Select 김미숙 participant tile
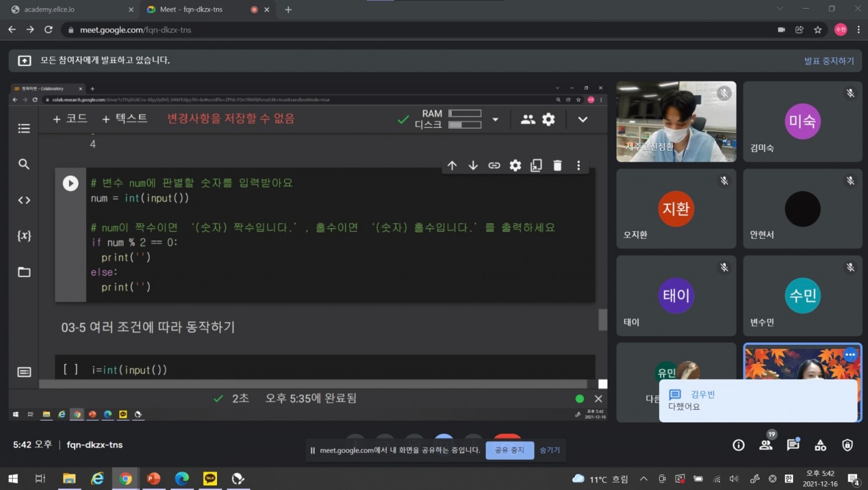This screenshot has width=868, height=490. pos(803,121)
